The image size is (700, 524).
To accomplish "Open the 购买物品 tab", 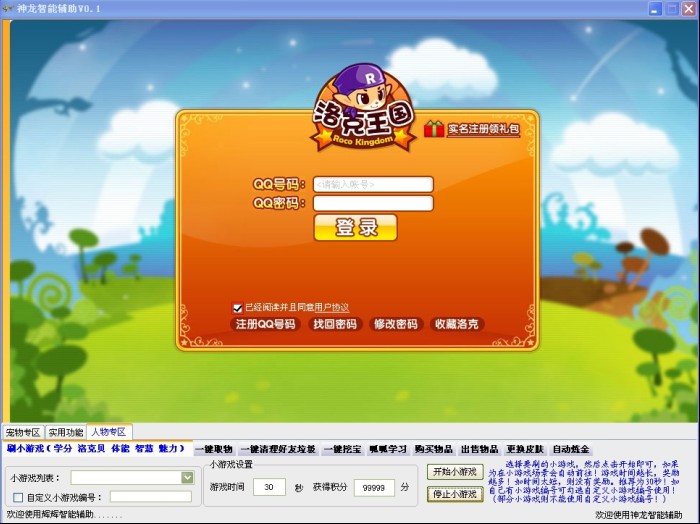I will click(x=433, y=449).
